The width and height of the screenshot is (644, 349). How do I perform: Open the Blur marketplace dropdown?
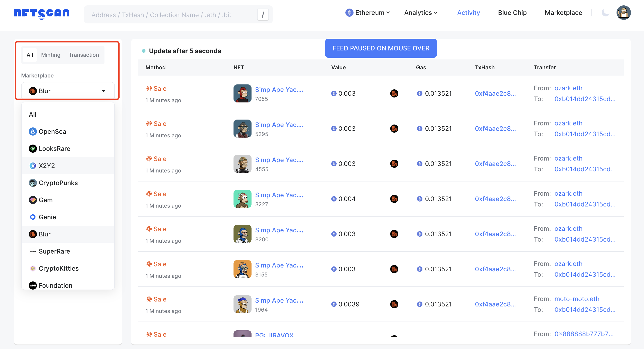click(x=68, y=91)
